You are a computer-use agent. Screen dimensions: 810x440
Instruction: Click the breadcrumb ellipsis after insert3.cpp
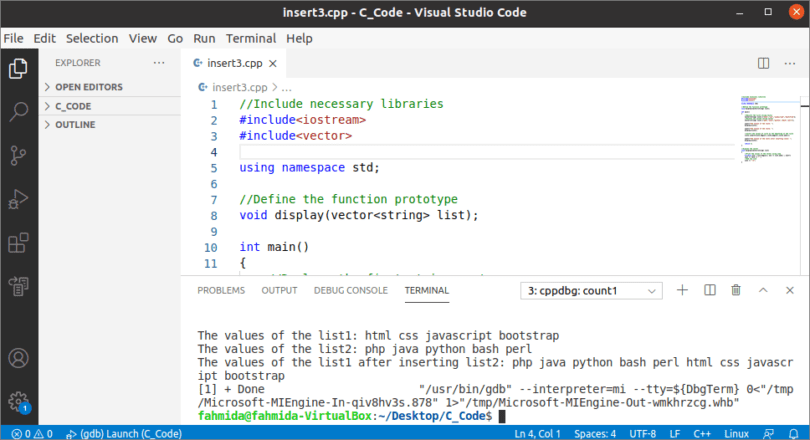click(286, 87)
